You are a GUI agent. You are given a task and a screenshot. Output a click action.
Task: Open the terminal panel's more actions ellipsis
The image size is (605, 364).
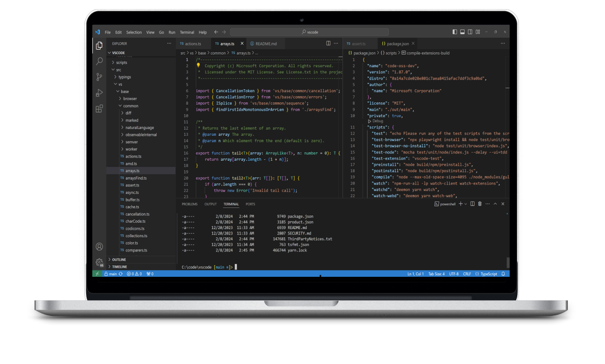488,204
